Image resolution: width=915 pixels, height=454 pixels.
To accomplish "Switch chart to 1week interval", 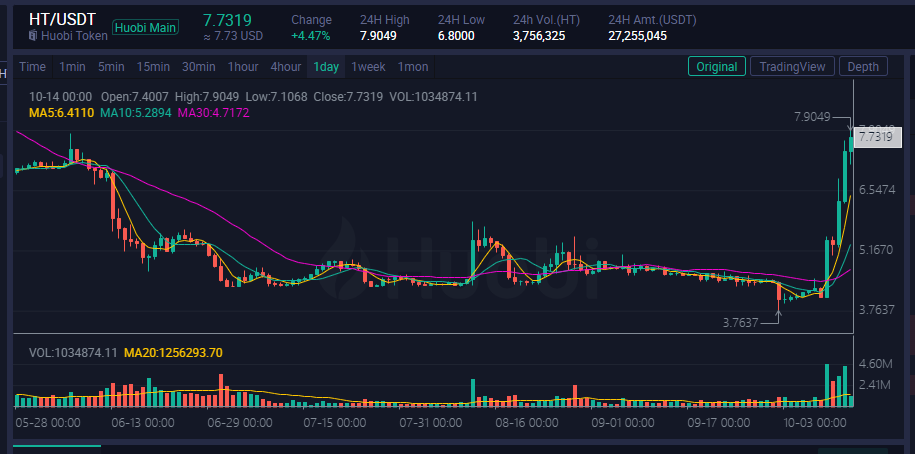I will pos(368,67).
